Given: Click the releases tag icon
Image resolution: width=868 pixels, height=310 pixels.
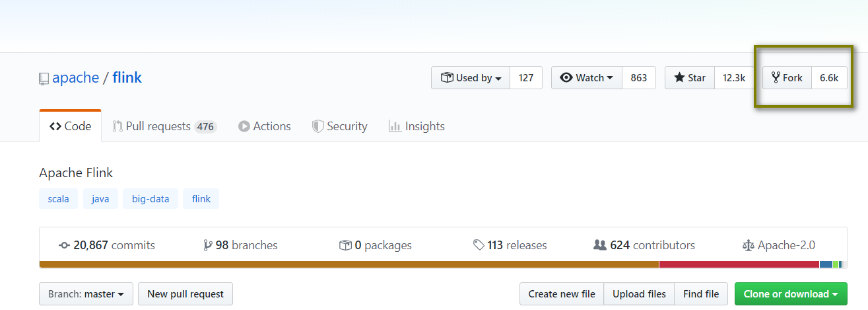Looking at the screenshot, I should [479, 245].
